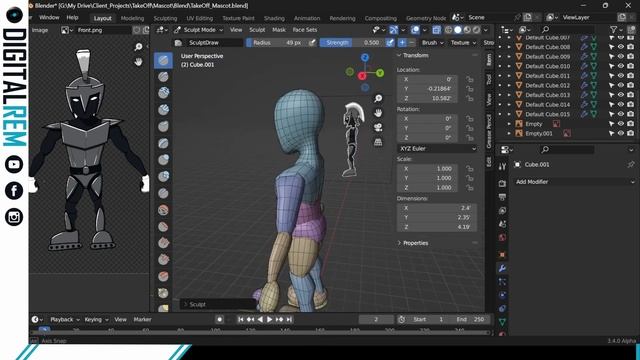Open the Texture settings dropdown
The image size is (640, 360).
point(463,42)
